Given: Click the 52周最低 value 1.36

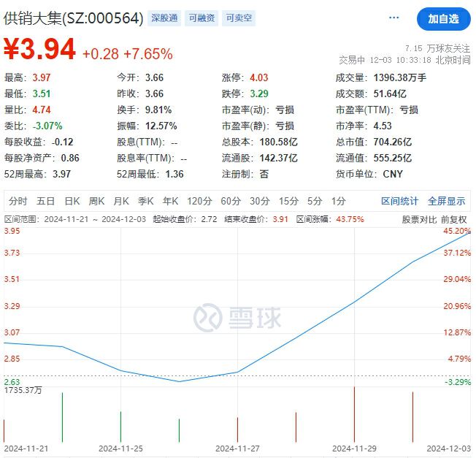Looking at the screenshot, I should [x=174, y=175].
